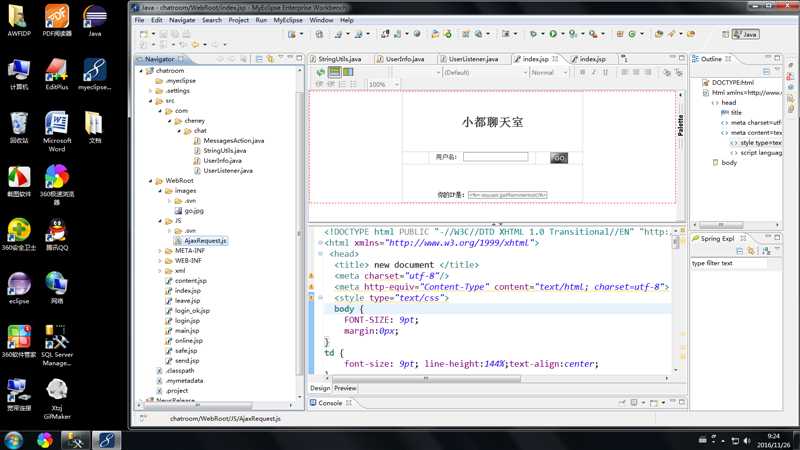The width and height of the screenshot is (800, 450).
Task: Open the PDF reader desktop icon
Action: coord(57,20)
